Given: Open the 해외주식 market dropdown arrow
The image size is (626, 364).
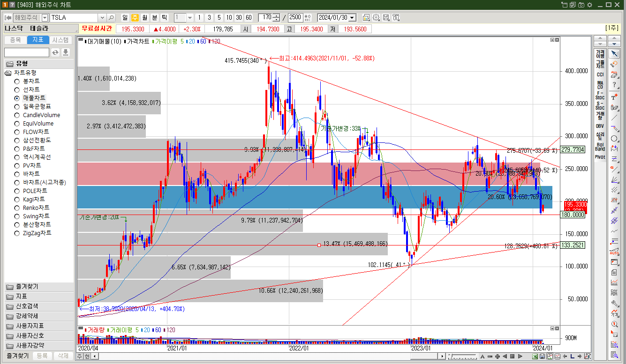Looking at the screenshot, I should point(45,17).
